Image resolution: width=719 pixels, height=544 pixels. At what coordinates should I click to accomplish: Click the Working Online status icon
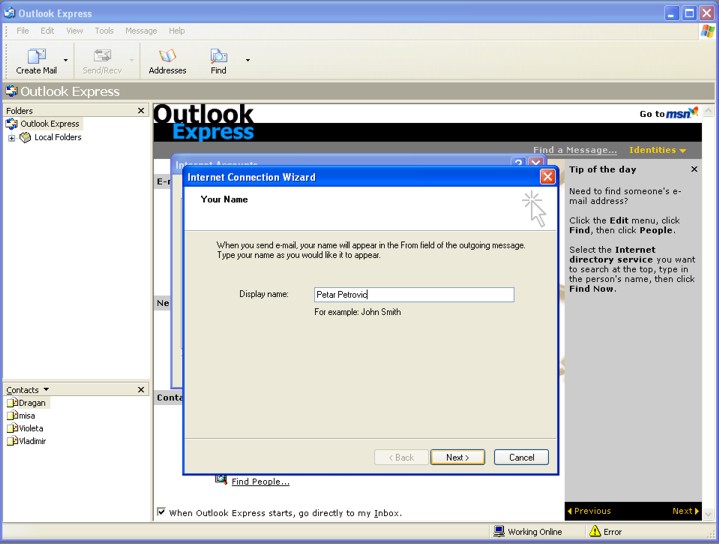499,531
